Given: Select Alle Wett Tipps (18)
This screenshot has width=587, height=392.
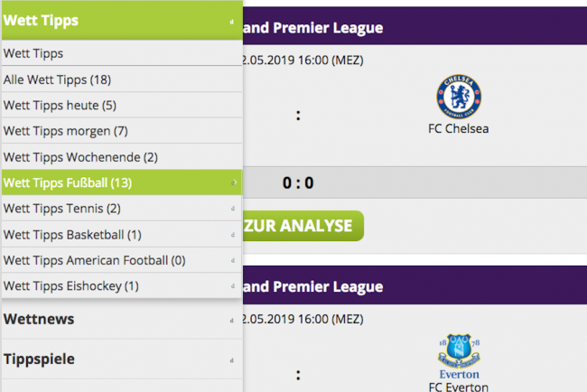Looking at the screenshot, I should point(57,79).
